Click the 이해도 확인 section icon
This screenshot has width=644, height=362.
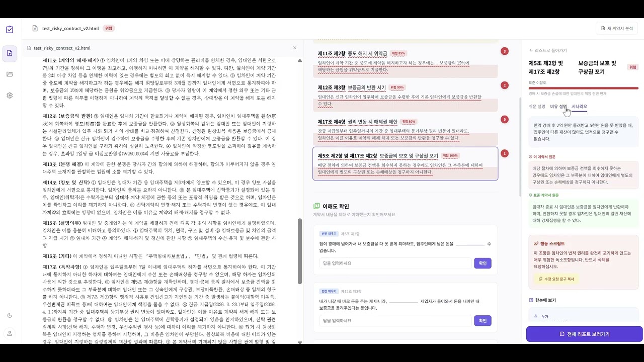[x=316, y=206]
